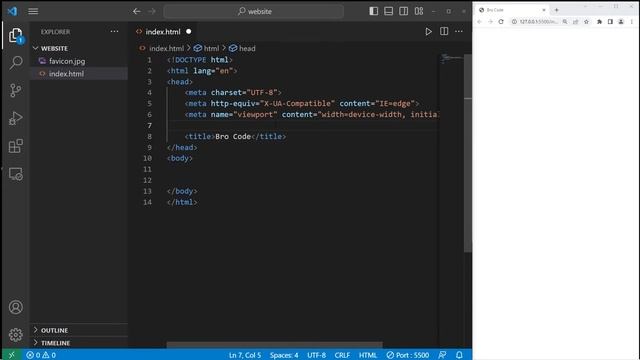This screenshot has height=360, width=640.
Task: Change encoding via UTF-8 status item
Action: [x=316, y=355]
